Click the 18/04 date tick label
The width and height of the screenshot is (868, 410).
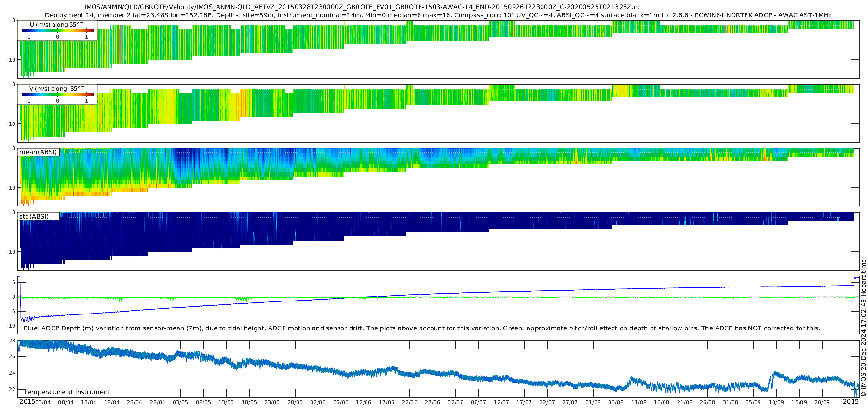(111, 402)
